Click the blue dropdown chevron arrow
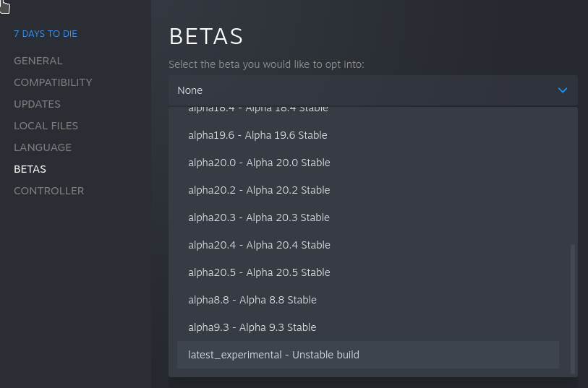588x388 pixels. (563, 90)
